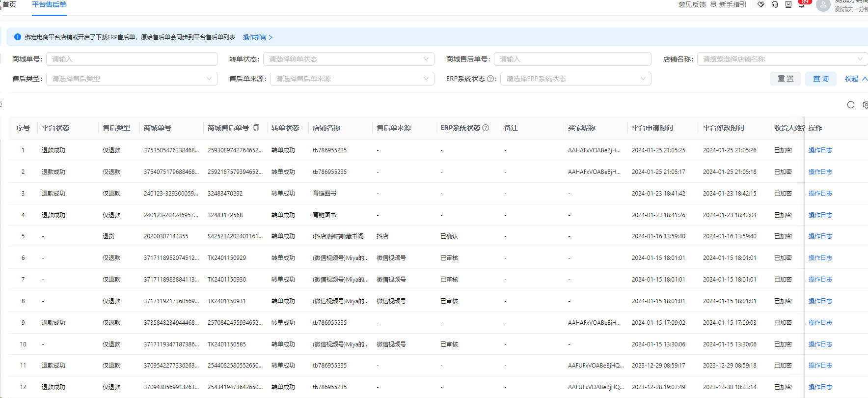
Task: Open 新手指引 guide
Action: (732, 4)
